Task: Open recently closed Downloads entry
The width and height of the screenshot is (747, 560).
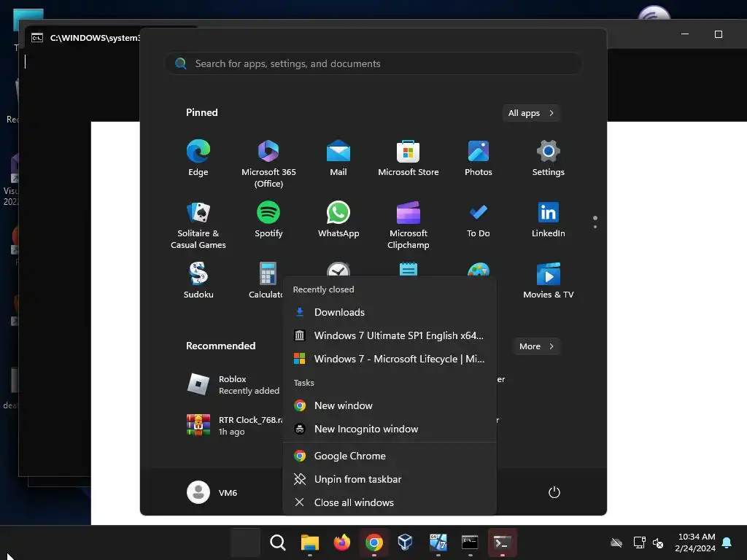Action: [390, 312]
